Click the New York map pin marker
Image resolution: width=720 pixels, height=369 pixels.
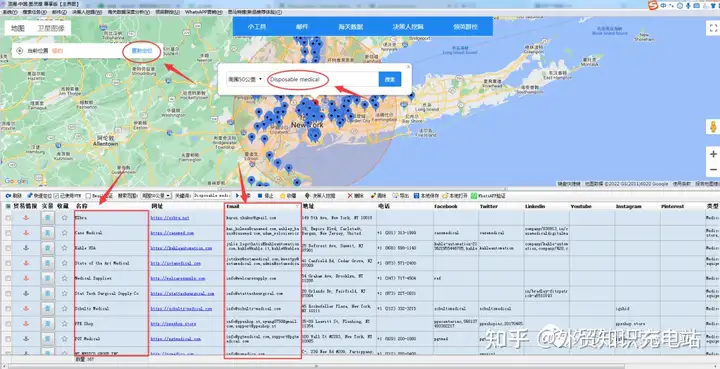coord(315,103)
